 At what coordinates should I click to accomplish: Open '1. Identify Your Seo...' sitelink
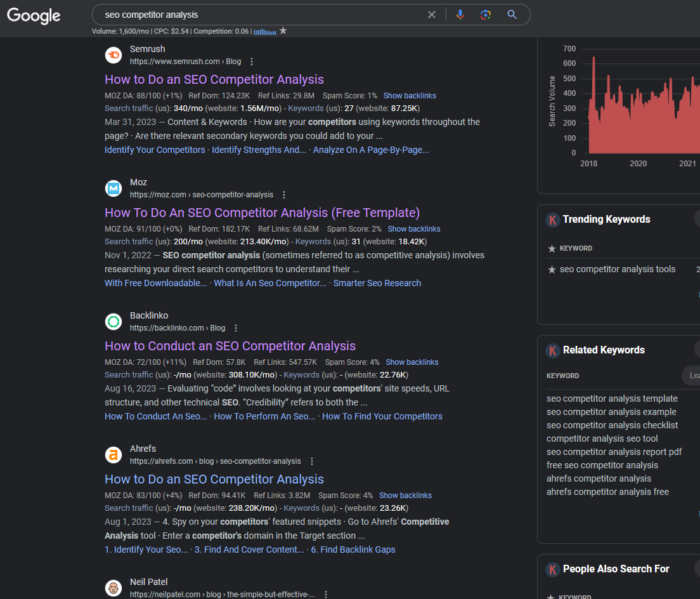point(146,549)
